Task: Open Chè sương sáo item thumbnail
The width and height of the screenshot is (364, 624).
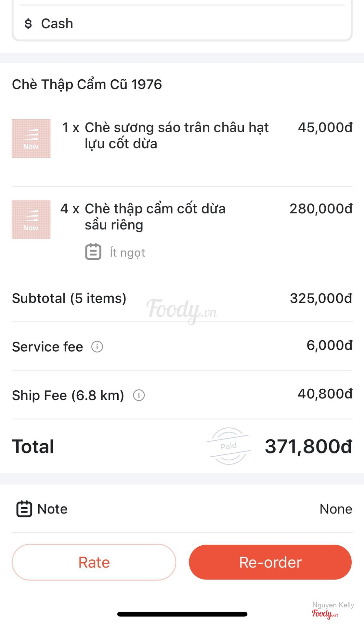Action: pos(31,138)
